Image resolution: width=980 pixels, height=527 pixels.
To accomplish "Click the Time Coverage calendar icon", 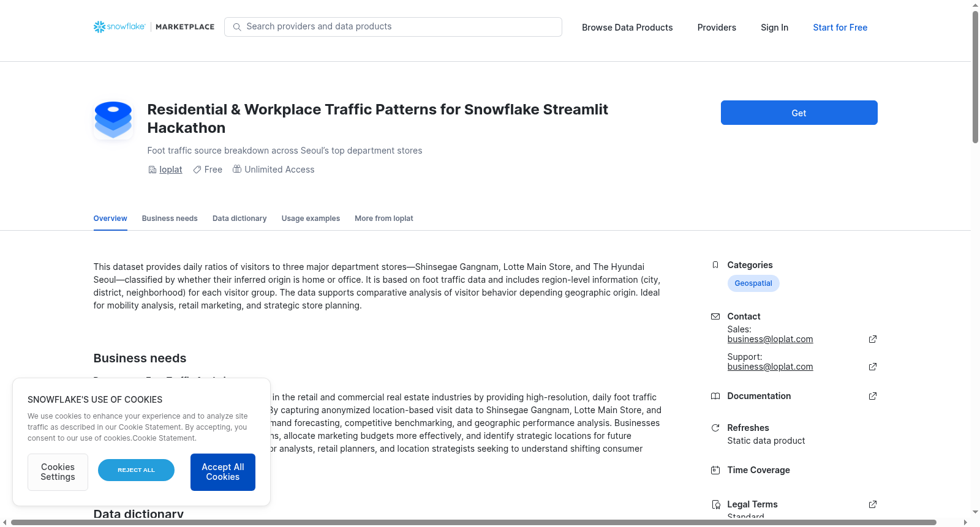I will click(715, 470).
